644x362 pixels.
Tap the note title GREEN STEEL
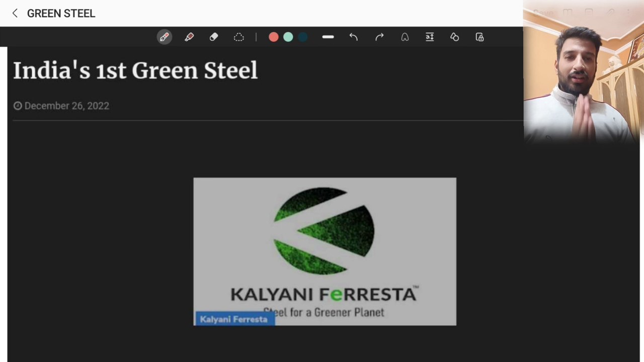(x=61, y=14)
